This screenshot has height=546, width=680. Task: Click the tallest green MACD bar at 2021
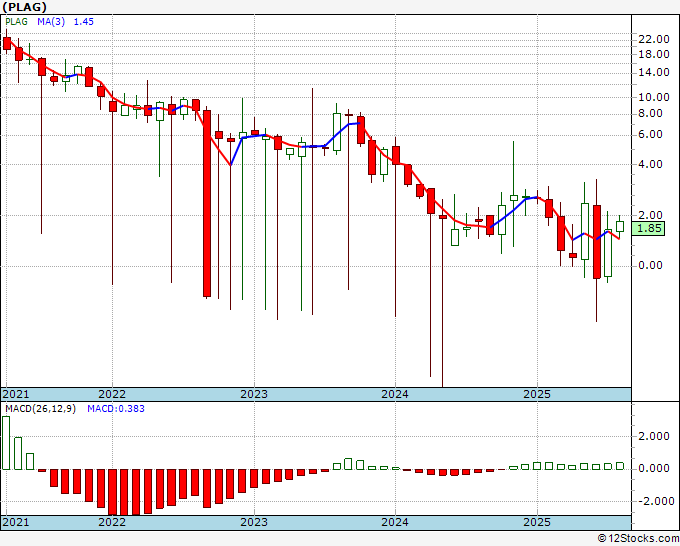click(x=6, y=443)
